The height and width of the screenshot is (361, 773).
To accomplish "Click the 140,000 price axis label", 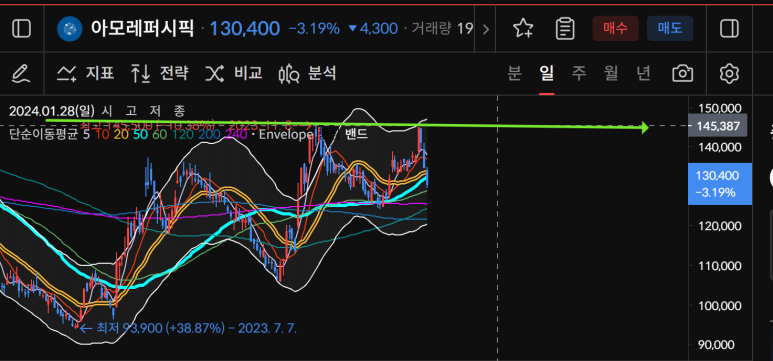I will pos(719,147).
